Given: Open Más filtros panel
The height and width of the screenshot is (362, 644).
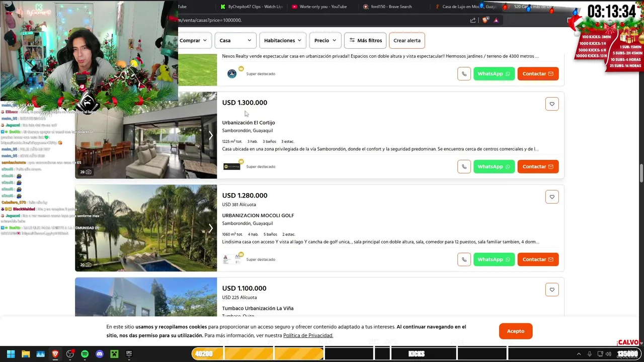Looking at the screenshot, I should click(x=365, y=40).
